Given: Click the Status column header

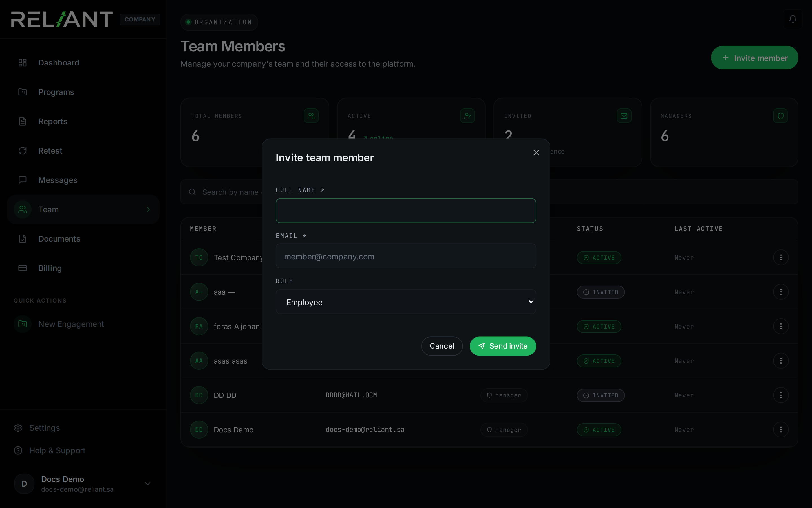Looking at the screenshot, I should (590, 229).
